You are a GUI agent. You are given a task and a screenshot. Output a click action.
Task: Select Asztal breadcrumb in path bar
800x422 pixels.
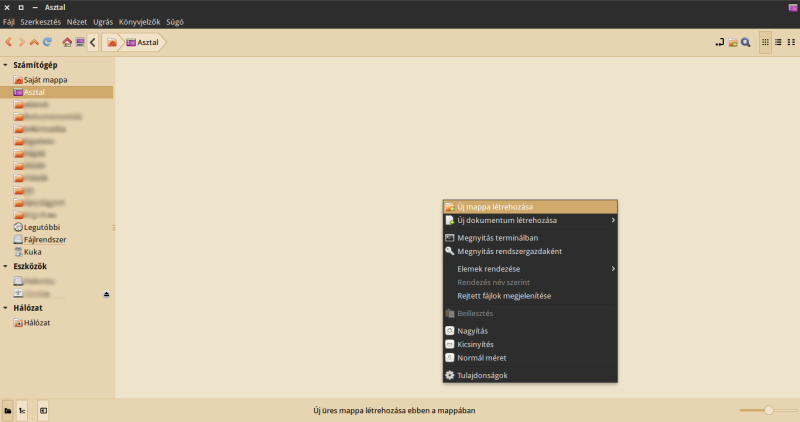tap(143, 42)
